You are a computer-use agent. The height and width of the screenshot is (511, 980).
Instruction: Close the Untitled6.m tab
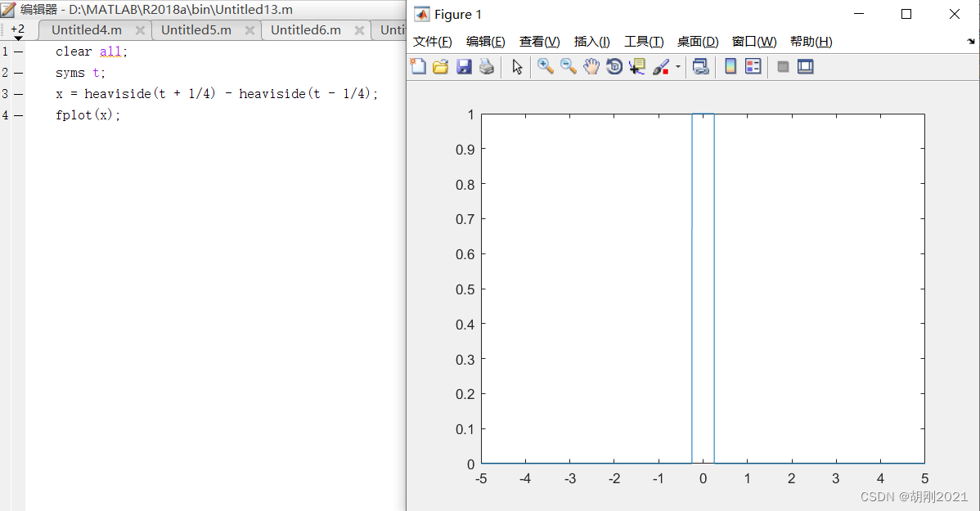point(359,30)
